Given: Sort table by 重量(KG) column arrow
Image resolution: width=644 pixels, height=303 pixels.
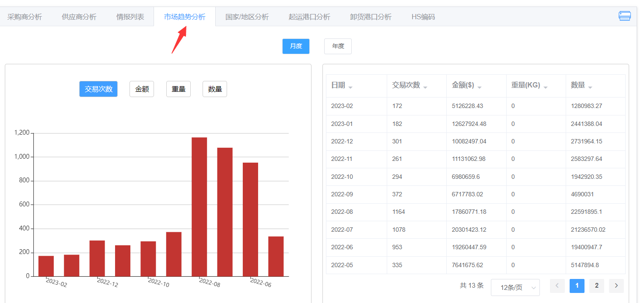Looking at the screenshot, I should (x=546, y=87).
